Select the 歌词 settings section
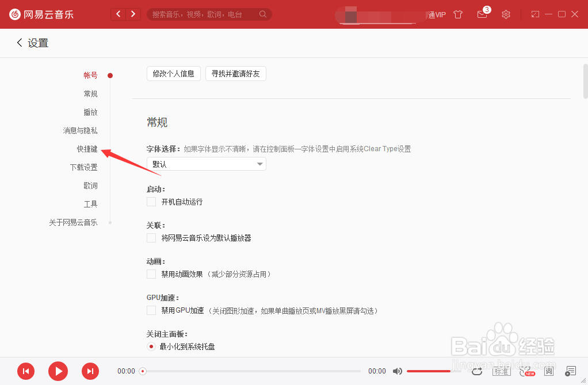The height and width of the screenshot is (385, 588). point(90,186)
